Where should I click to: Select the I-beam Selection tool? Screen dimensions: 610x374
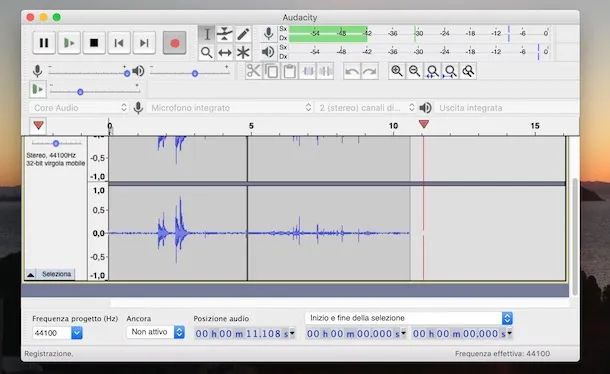coord(207,34)
